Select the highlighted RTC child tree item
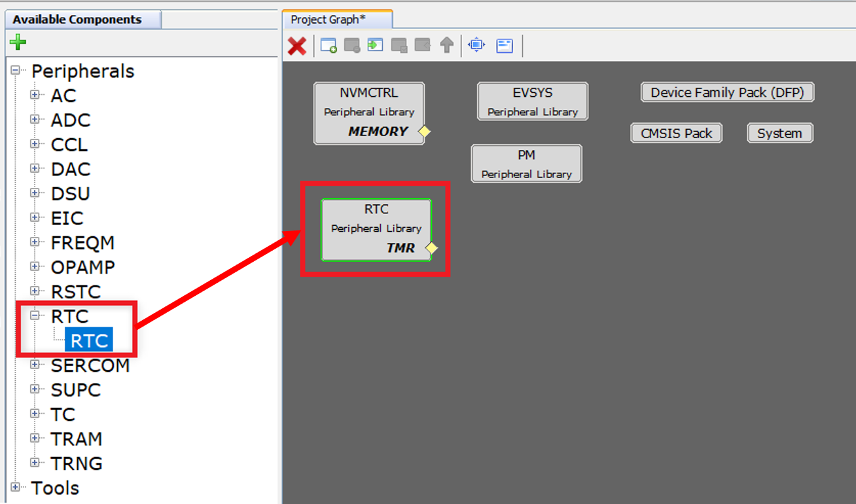The height and width of the screenshot is (504, 856). [89, 341]
